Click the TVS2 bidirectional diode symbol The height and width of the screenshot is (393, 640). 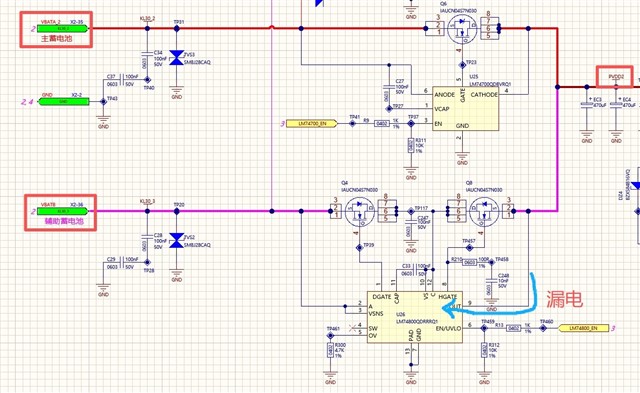point(176,240)
